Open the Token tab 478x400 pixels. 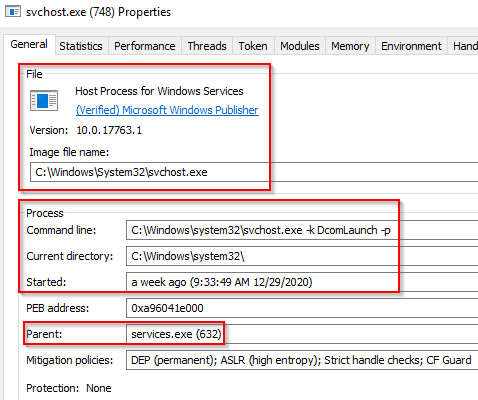pos(253,46)
